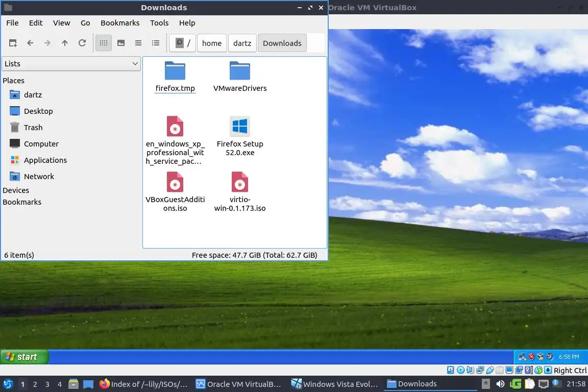Click show desktop panel icon
Screen dimensions: 588x392
point(88,384)
